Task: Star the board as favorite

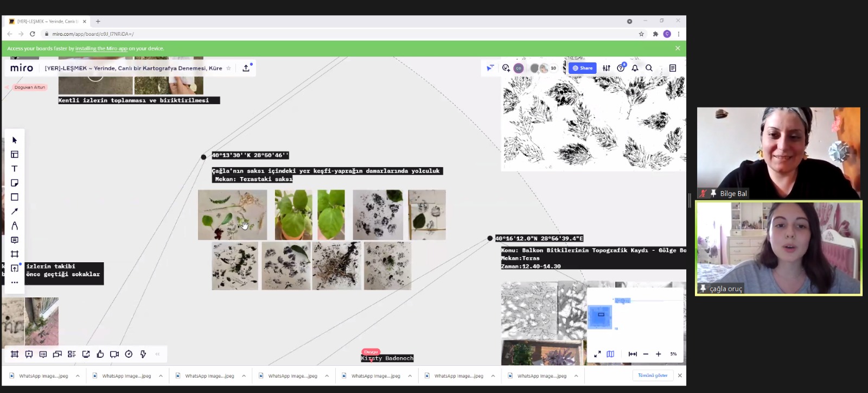Action: [228, 68]
